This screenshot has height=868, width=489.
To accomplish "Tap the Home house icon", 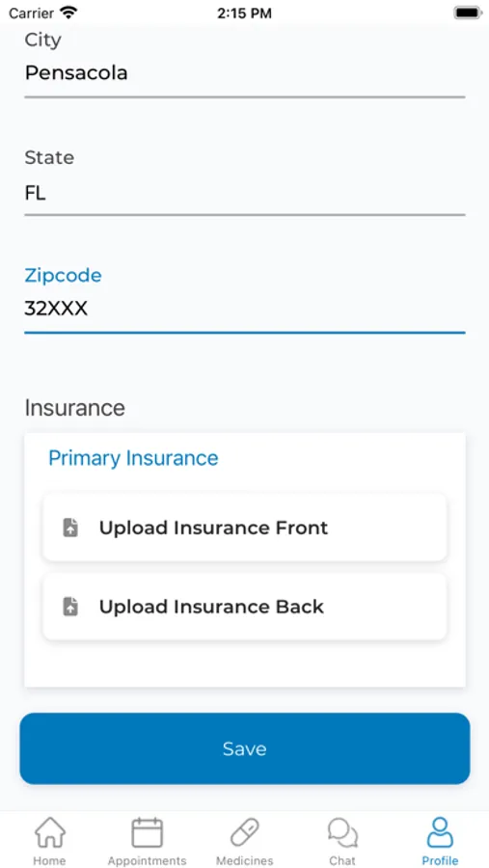I will point(50,832).
